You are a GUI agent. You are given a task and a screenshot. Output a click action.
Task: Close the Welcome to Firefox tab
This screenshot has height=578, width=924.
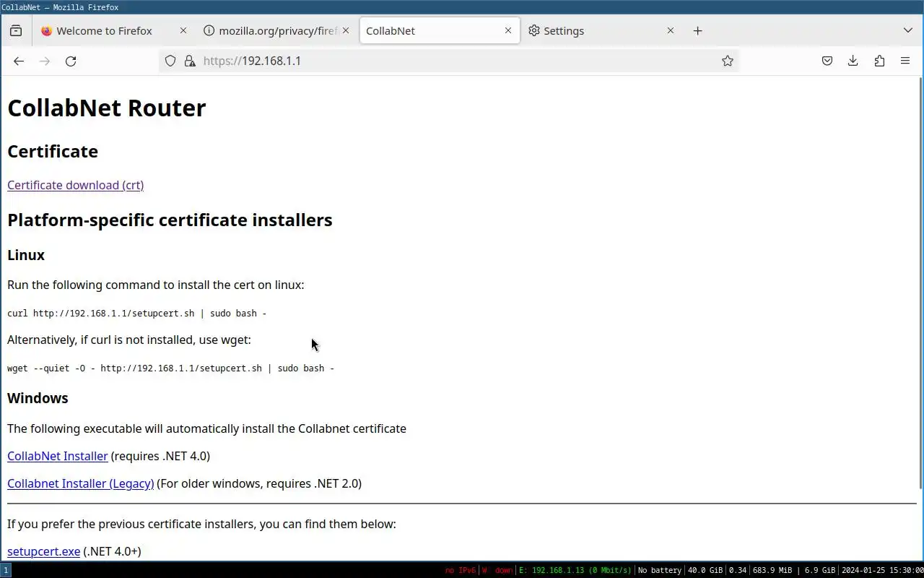(183, 30)
